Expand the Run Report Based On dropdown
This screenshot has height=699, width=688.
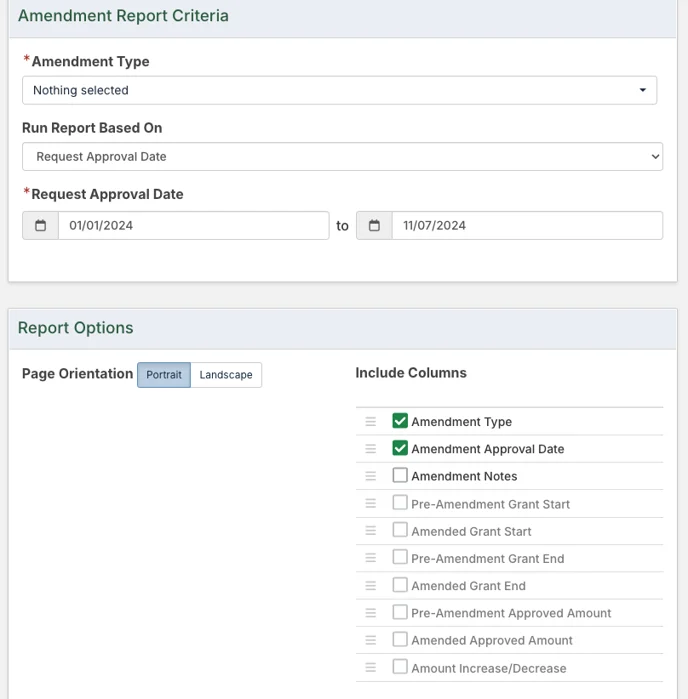[x=342, y=156]
